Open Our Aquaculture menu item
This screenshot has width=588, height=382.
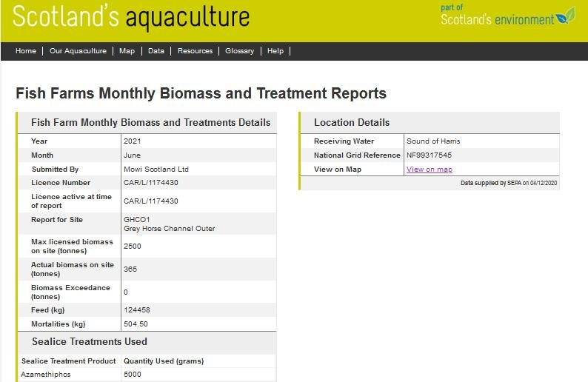coord(78,51)
